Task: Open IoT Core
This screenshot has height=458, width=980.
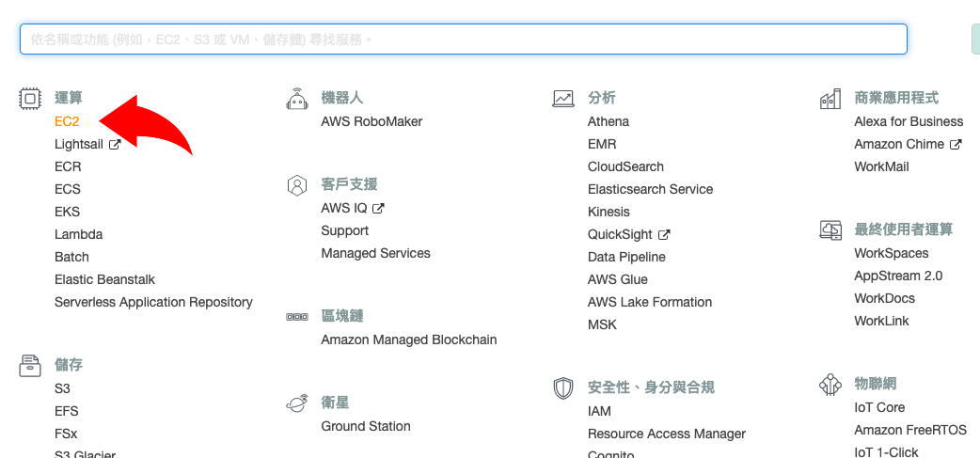Action: tap(879, 407)
